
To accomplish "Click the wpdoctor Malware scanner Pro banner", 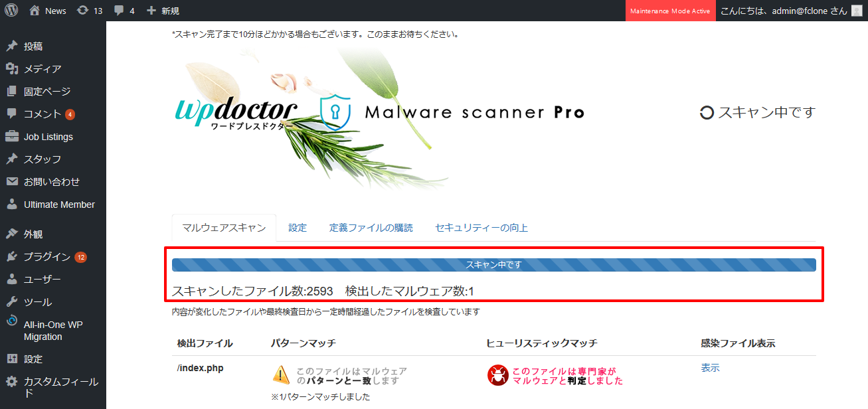I will pyautogui.click(x=380, y=113).
